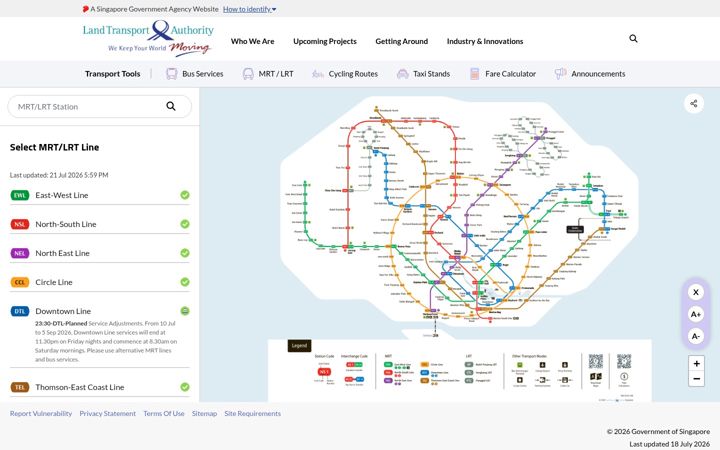
Task: Increase font size with A+ button
Action: pyautogui.click(x=696, y=314)
